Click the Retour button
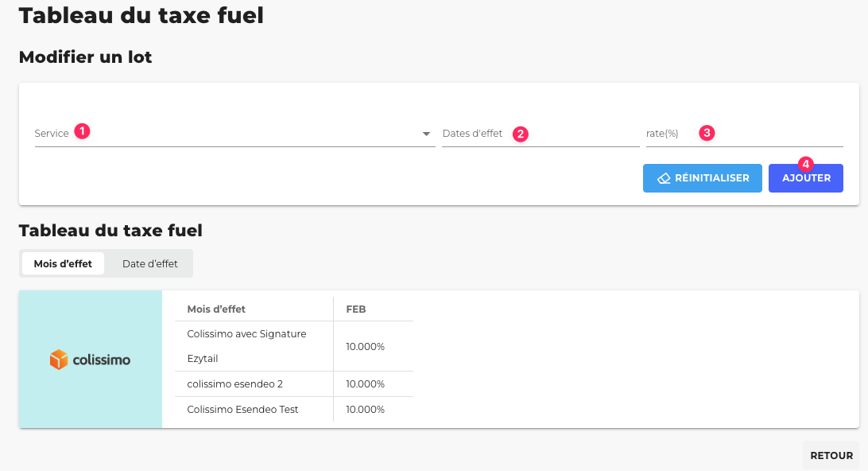The width and height of the screenshot is (868, 471). (x=831, y=456)
